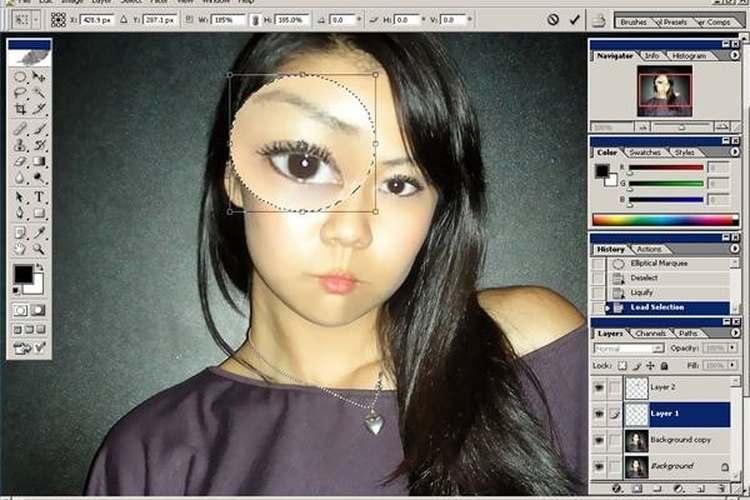Select the Lasso tool
The width and height of the screenshot is (750, 500).
[20, 93]
